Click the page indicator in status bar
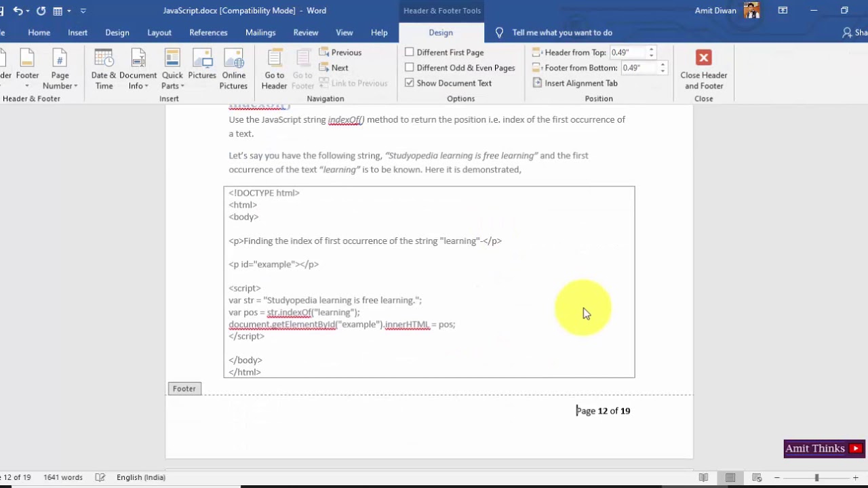The height and width of the screenshot is (488, 868). point(16,477)
